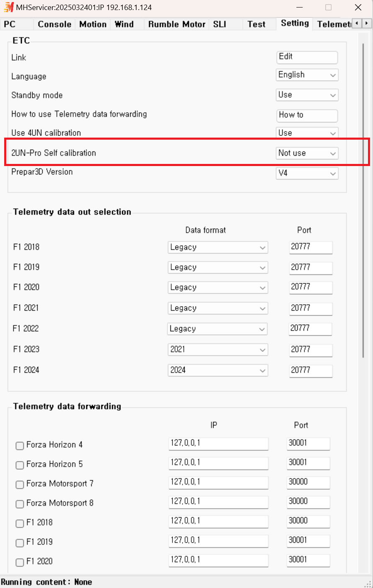Image resolution: width=373 pixels, height=588 pixels.
Task: Expand F1 2020 data format dropdown
Action: pos(218,287)
